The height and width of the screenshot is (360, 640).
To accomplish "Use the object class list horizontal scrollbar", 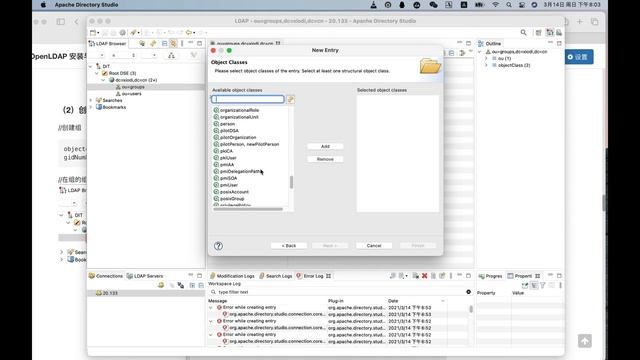I will coord(248,209).
